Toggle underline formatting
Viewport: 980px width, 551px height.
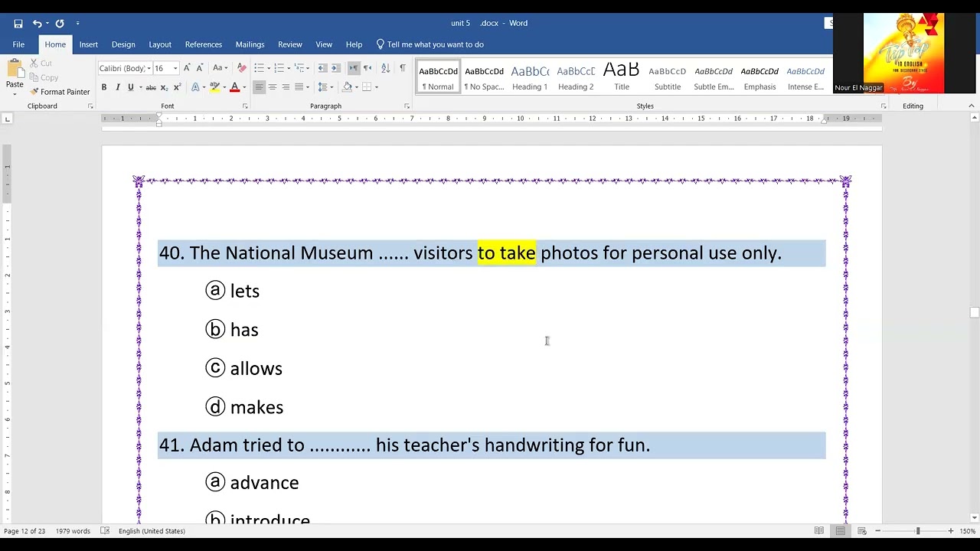(x=130, y=87)
